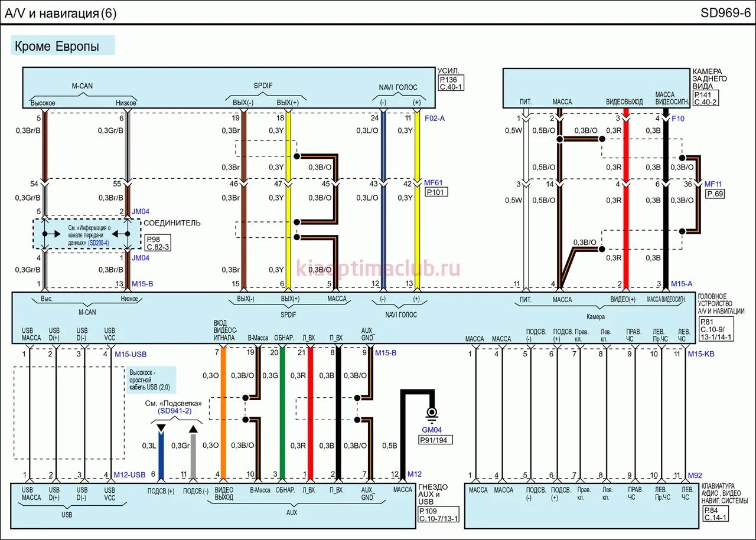Click the downward black arrow above the 0,3L wire
The image size is (756, 540).
161,428
